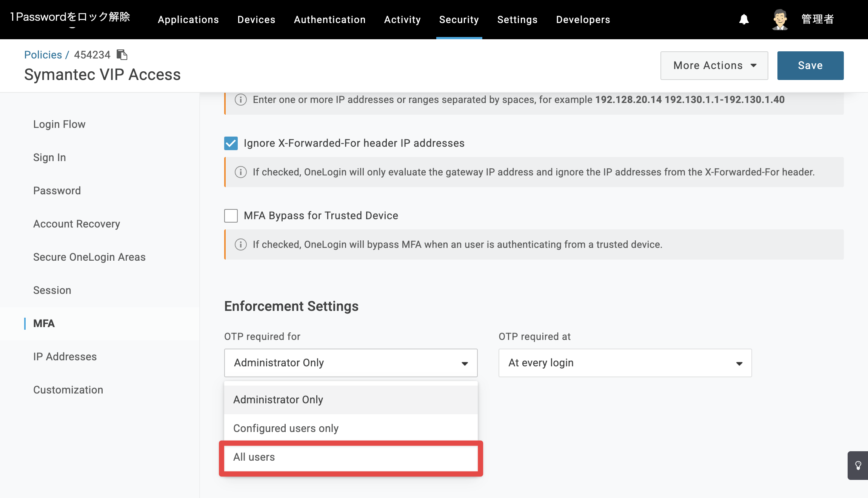The image size is (868, 498).
Task: Go to Customization section
Action: point(68,390)
